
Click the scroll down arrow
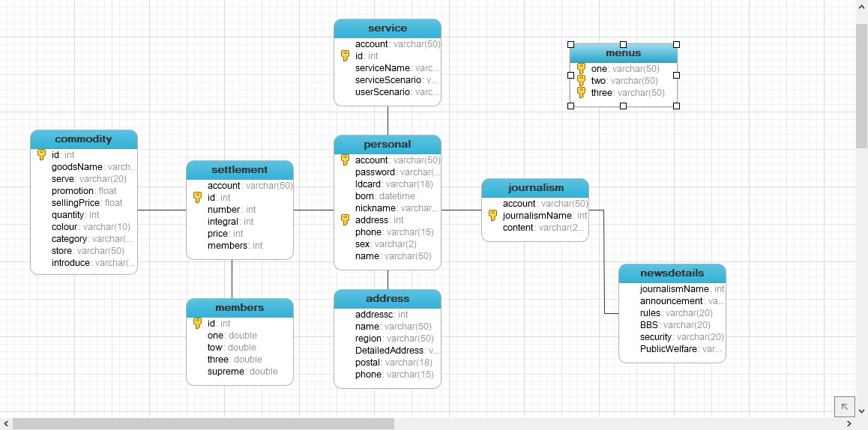(x=862, y=411)
